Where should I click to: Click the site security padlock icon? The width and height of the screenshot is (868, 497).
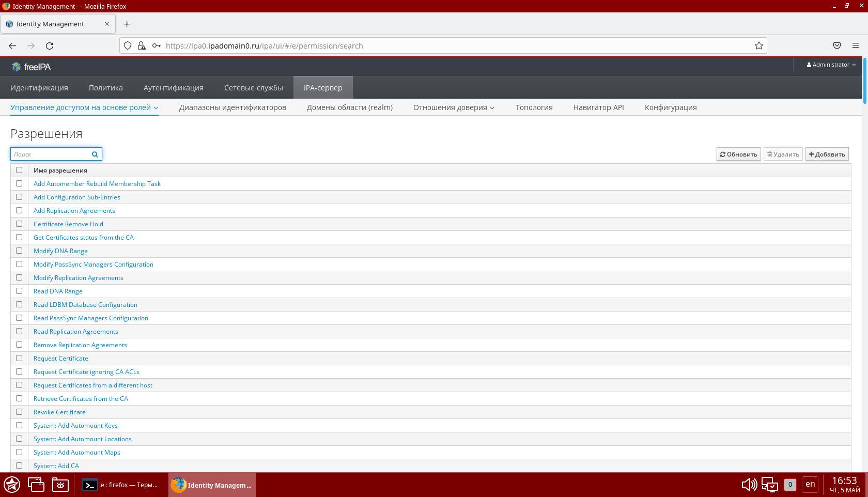[x=142, y=46]
